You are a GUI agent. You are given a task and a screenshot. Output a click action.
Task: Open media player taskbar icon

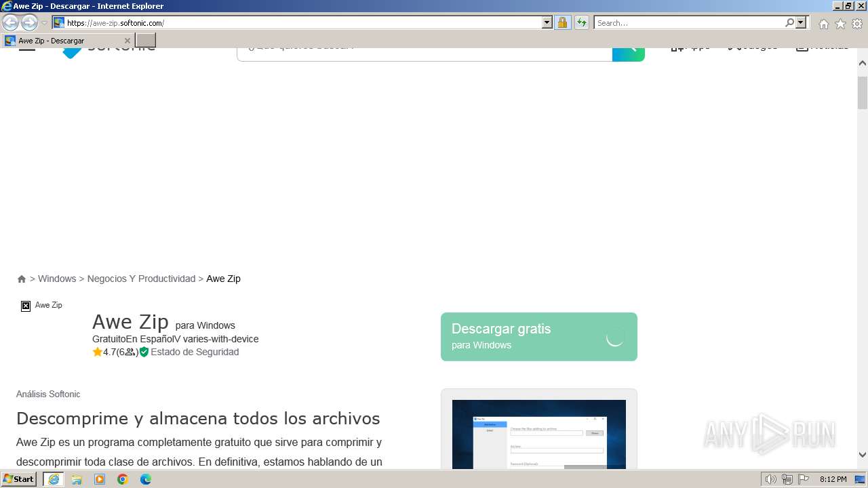100,479
